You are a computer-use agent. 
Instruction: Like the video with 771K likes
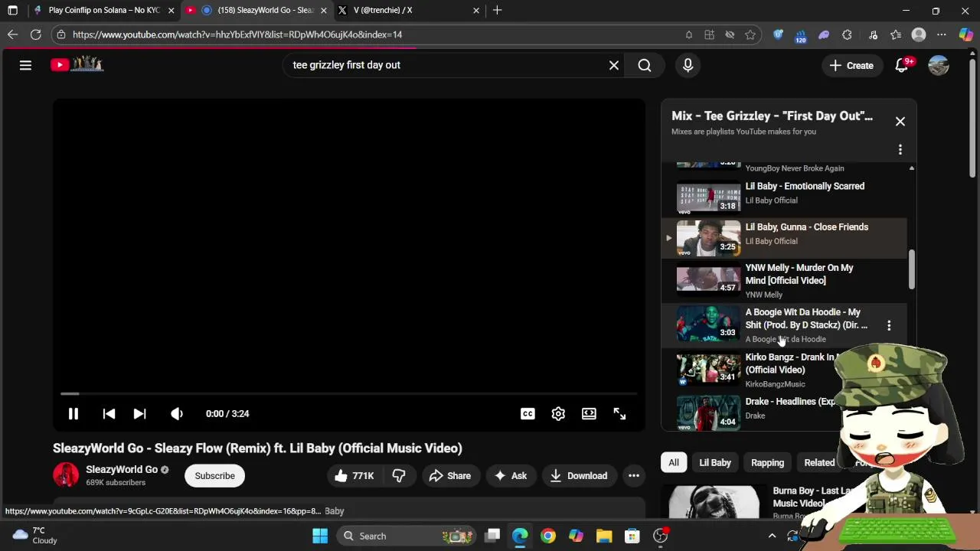pyautogui.click(x=354, y=475)
